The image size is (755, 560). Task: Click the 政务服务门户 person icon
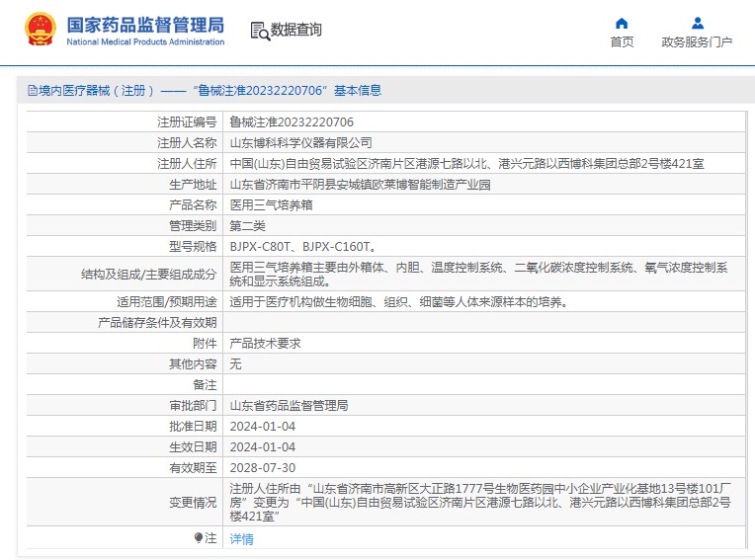click(697, 23)
